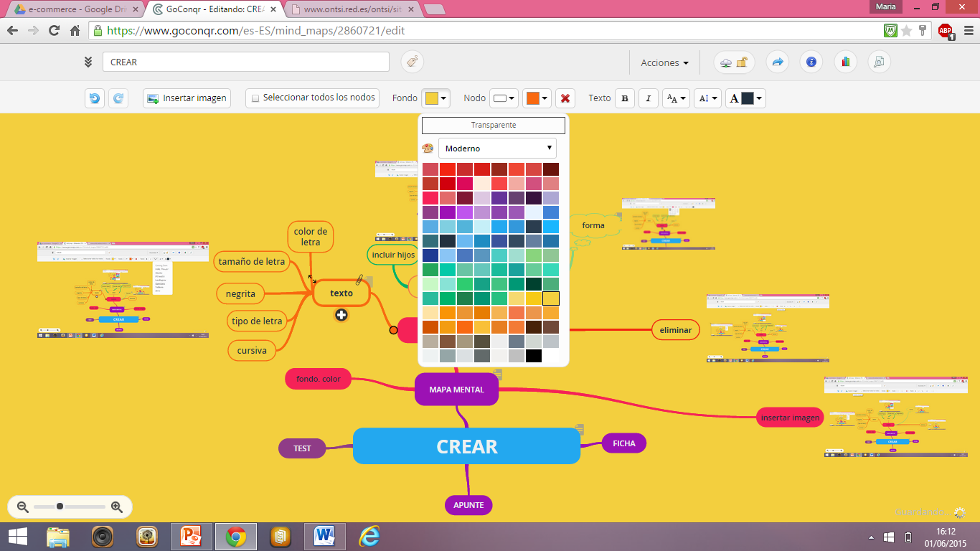Pick the black color swatch in palette

(x=533, y=356)
